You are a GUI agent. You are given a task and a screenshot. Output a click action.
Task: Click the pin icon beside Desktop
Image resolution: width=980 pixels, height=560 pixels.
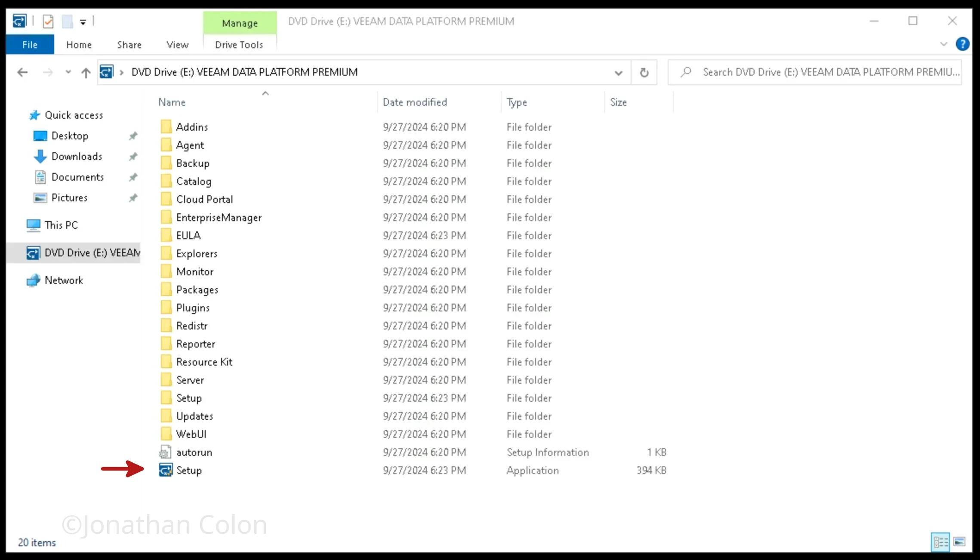click(133, 136)
